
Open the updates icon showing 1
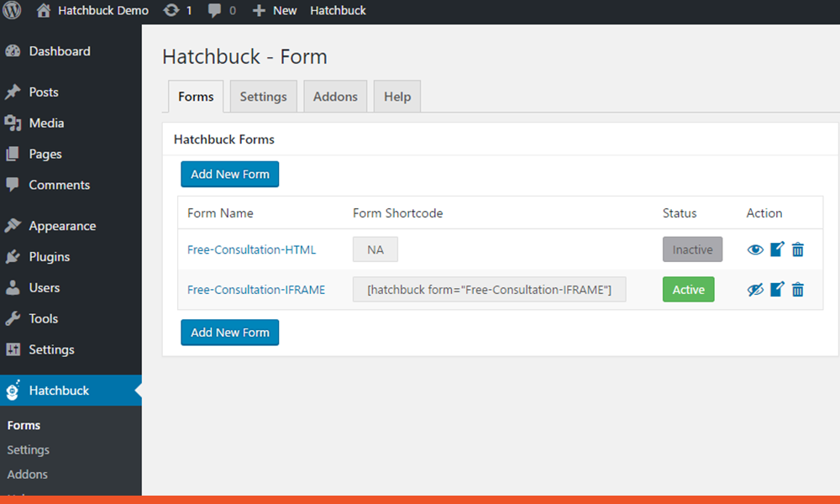tap(171, 10)
